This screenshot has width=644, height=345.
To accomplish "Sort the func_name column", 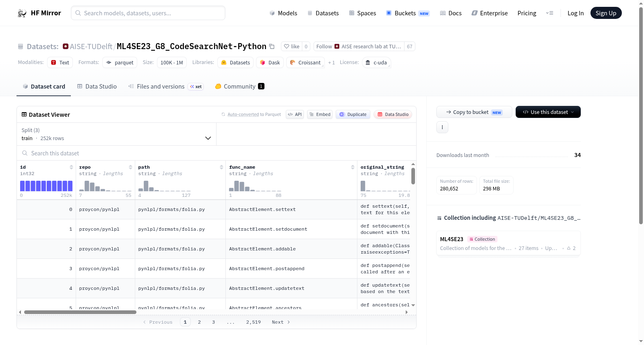I will 353,167.
